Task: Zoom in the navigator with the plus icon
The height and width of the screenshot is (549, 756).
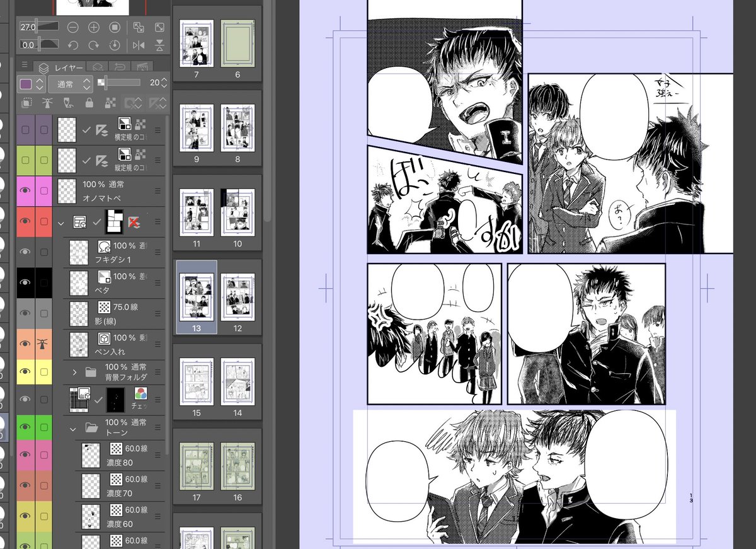Action: tap(94, 27)
